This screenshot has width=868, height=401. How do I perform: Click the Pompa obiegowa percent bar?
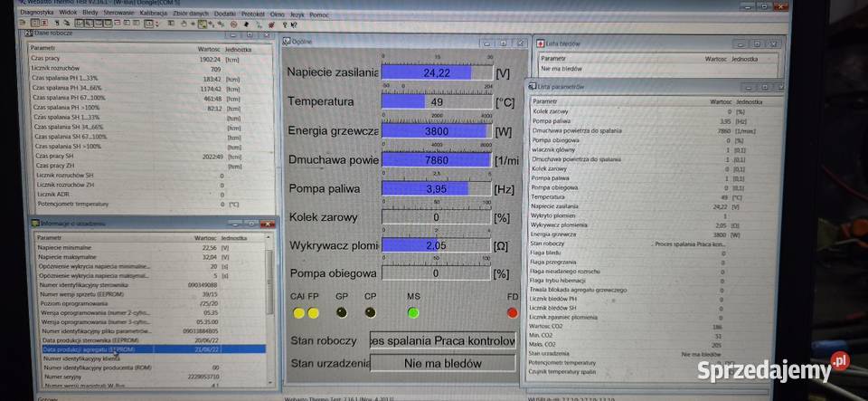coord(437,273)
